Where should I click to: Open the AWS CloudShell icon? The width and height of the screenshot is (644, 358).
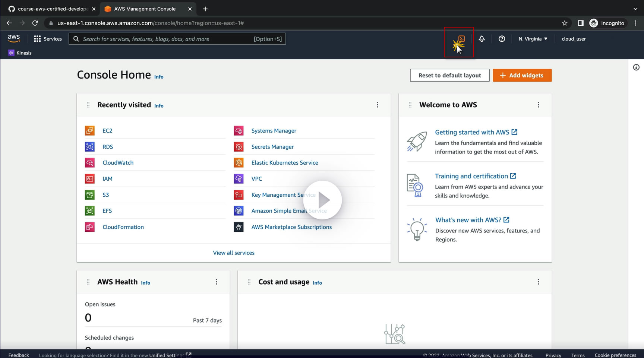461,39
